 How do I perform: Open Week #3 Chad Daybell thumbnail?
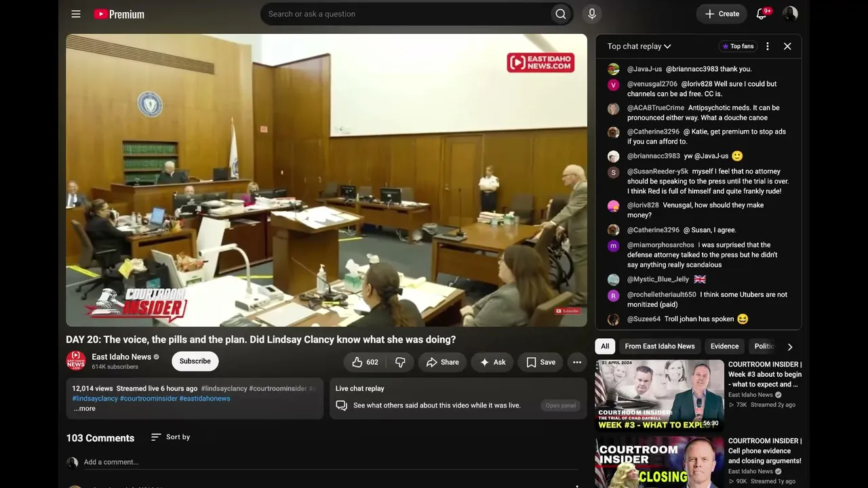660,396
